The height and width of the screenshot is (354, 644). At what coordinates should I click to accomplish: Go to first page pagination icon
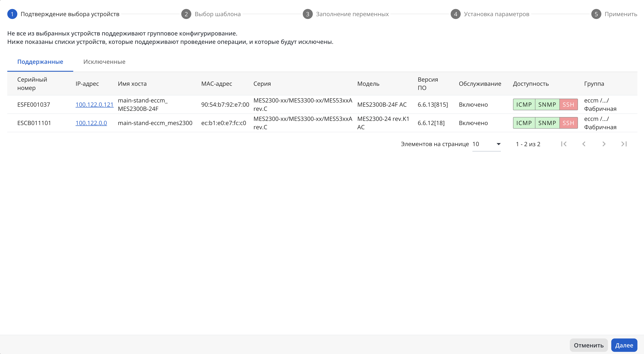point(564,144)
